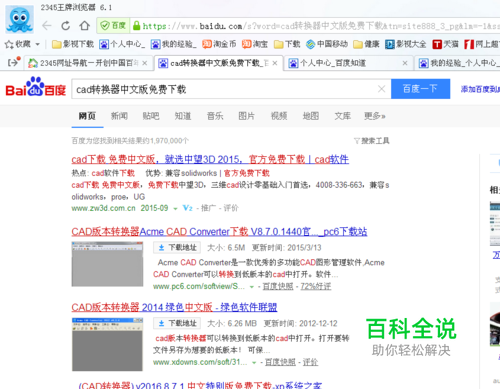Image resolution: width=500 pixels, height=389 pixels.
Task: Open the 中国移动 bookmark
Action: (327, 44)
